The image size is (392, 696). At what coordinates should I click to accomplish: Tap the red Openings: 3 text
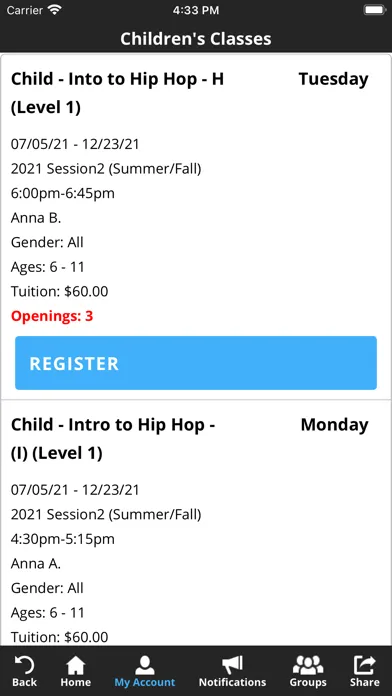pos(52,316)
